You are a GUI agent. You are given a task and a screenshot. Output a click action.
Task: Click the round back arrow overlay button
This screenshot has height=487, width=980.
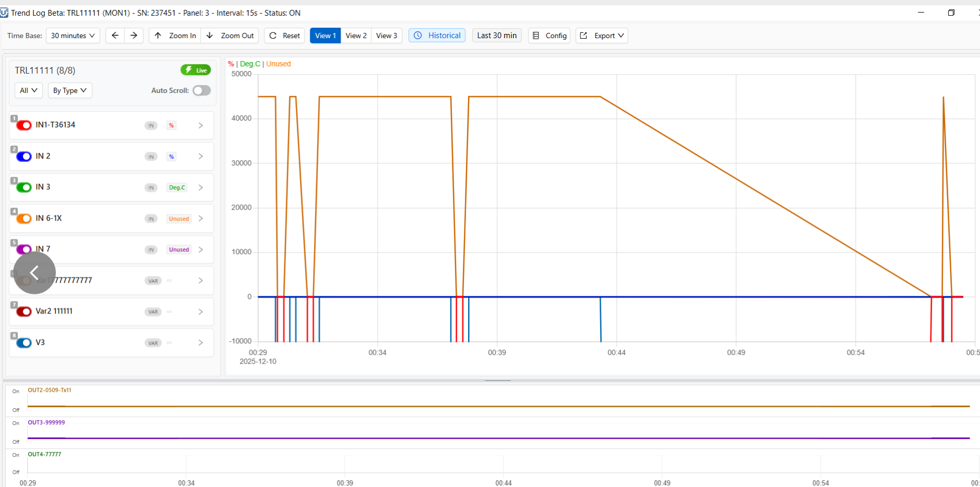[34, 273]
